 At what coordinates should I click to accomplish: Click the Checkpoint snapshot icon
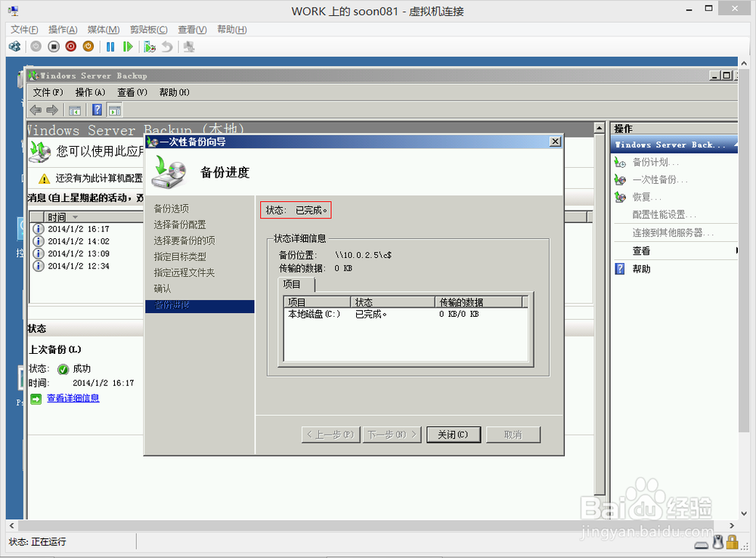pos(150,47)
